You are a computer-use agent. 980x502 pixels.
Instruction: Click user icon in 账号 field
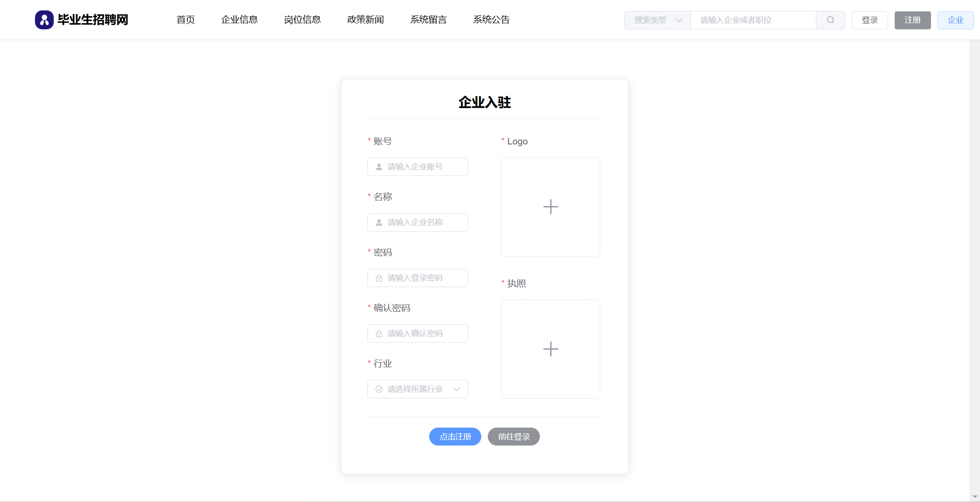pos(379,167)
